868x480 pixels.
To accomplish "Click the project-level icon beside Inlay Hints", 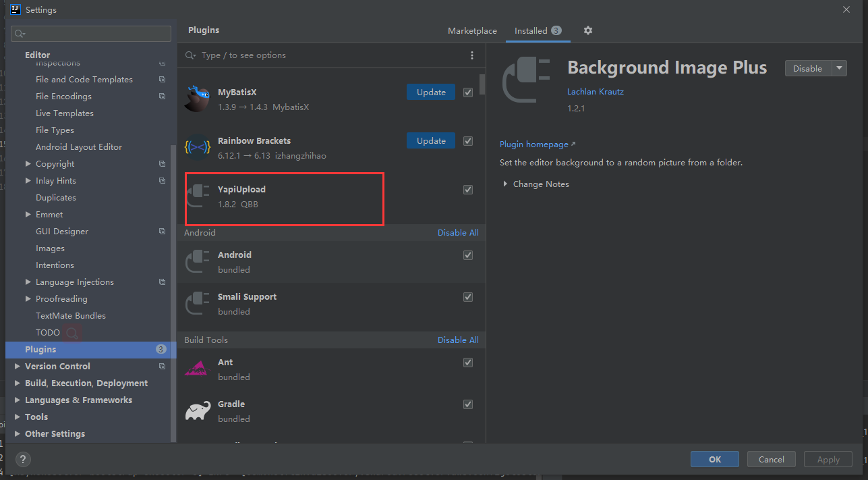I will point(162,181).
